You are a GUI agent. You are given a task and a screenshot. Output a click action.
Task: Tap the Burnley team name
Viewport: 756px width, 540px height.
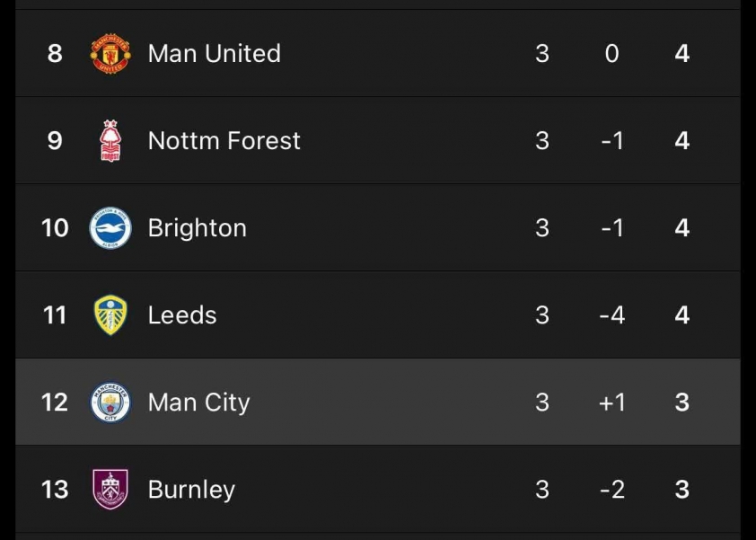191,490
